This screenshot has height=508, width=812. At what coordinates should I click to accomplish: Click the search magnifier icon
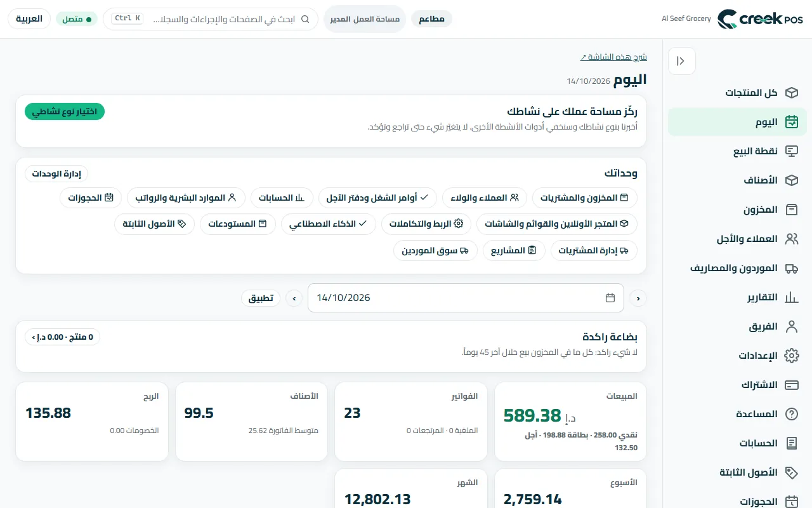pyautogui.click(x=305, y=19)
